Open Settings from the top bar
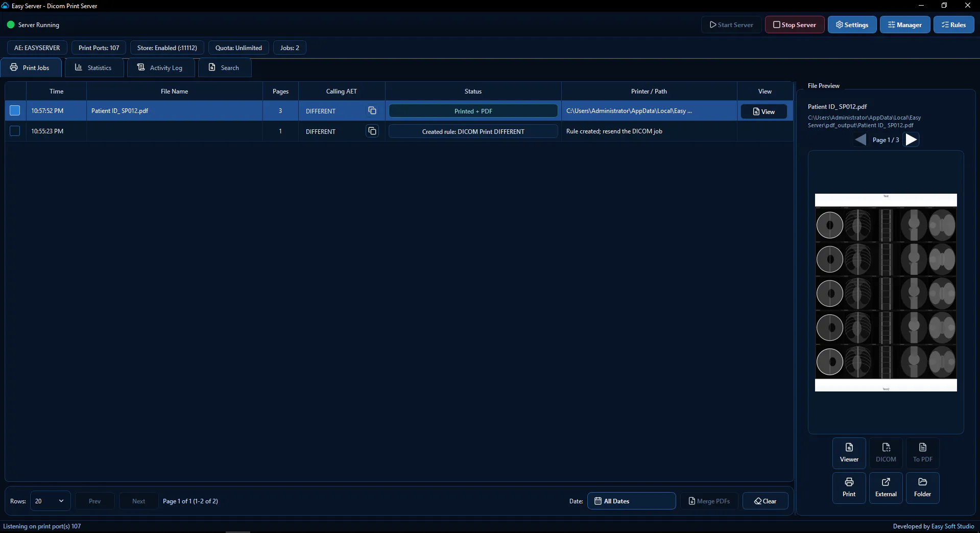Image resolution: width=980 pixels, height=533 pixels. pyautogui.click(x=852, y=25)
